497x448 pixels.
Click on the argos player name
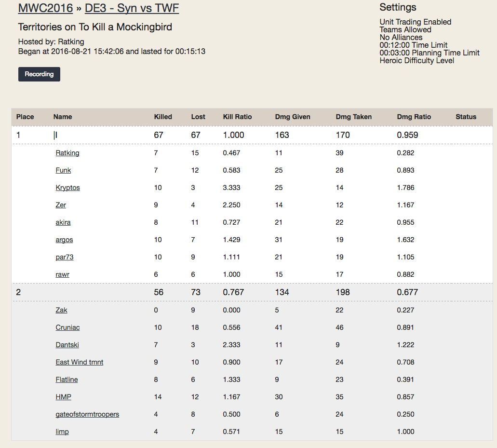click(x=64, y=240)
